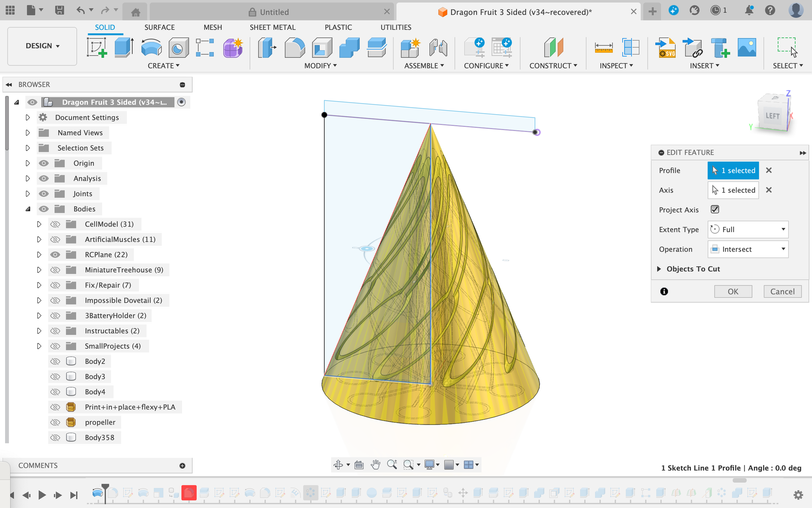Click Cancel in Edit Feature dialog
812x508 pixels.
point(782,292)
